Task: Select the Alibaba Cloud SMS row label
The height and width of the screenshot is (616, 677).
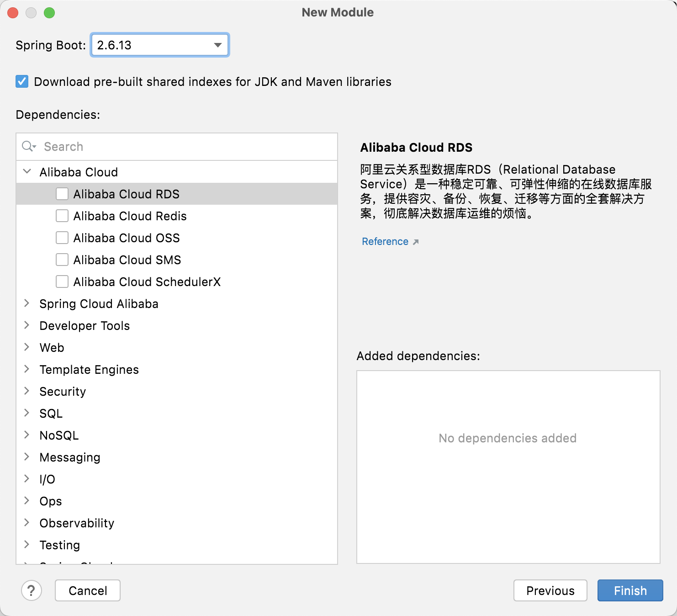Action: [127, 260]
